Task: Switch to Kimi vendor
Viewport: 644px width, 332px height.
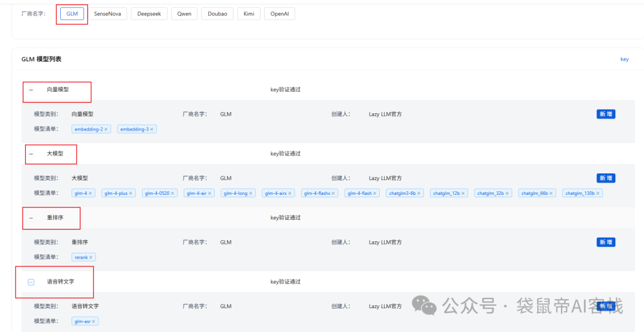Action: coord(249,14)
